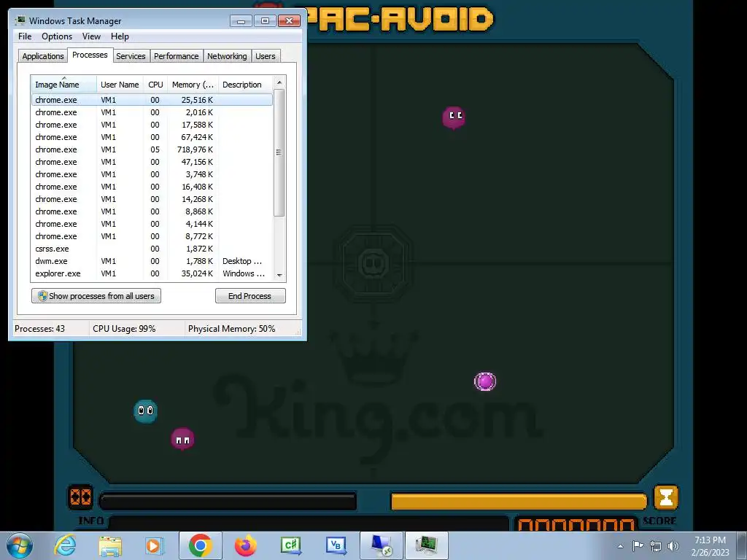Open the Visual Basic taskbar icon
The width and height of the screenshot is (747, 560).
coord(336,545)
